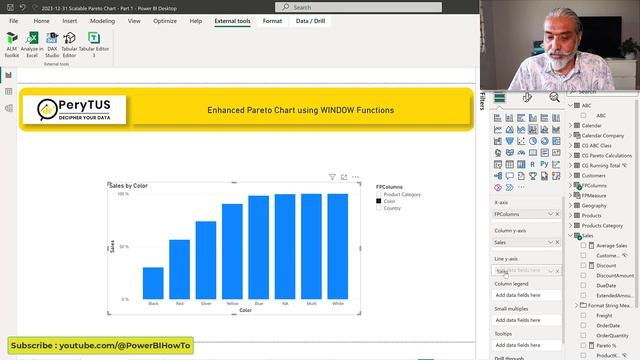Collapse Sales table in Data pane
This screenshot has height=360, width=640.
point(571,236)
